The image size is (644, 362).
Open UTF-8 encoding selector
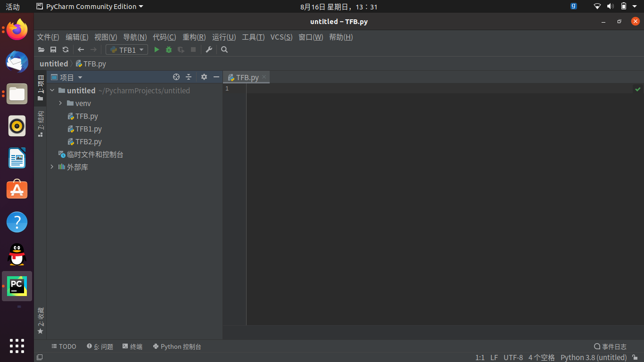(513, 357)
